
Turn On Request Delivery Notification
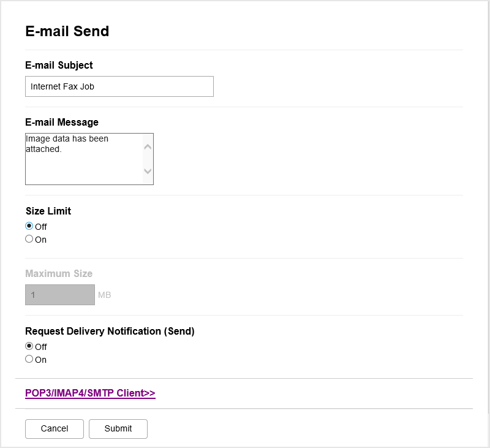(x=29, y=359)
